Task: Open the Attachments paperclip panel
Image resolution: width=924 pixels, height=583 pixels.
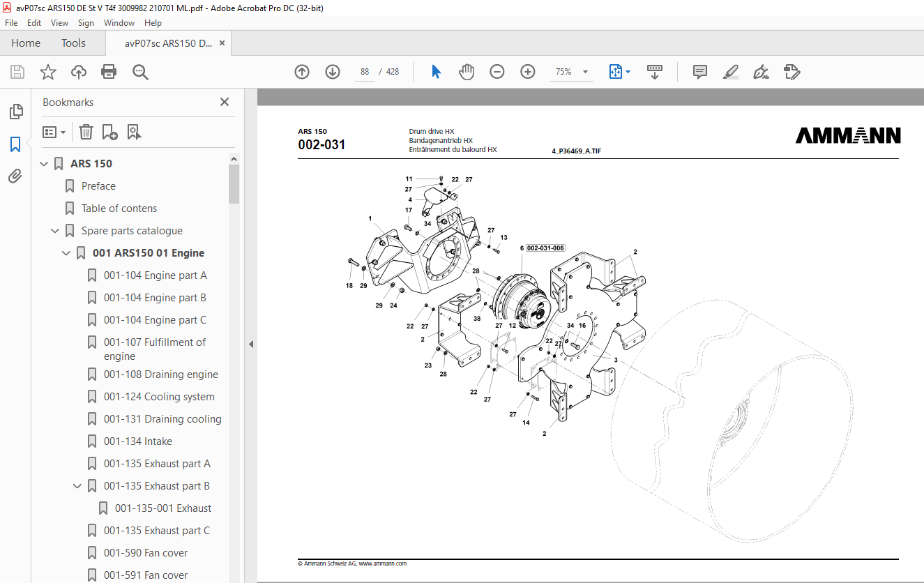Action: [15, 176]
